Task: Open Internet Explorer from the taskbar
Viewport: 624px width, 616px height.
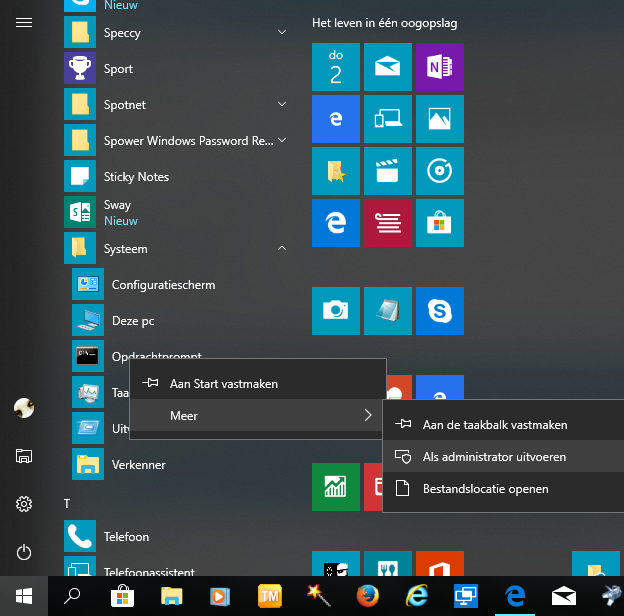Action: click(416, 597)
